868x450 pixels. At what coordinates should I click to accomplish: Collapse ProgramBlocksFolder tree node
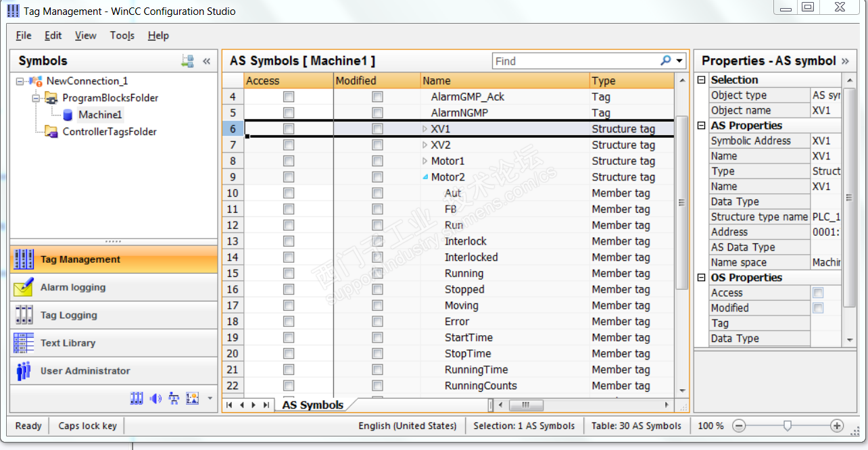pyautogui.click(x=36, y=98)
